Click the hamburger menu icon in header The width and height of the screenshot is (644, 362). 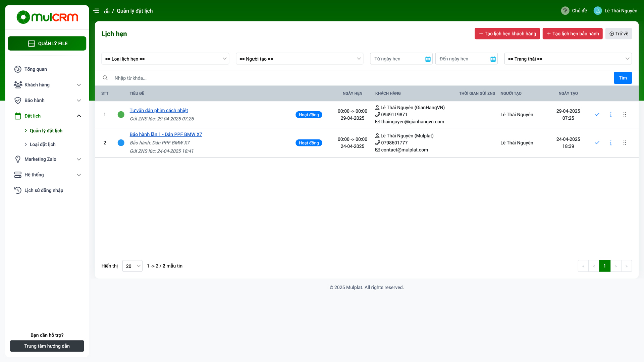click(x=96, y=11)
